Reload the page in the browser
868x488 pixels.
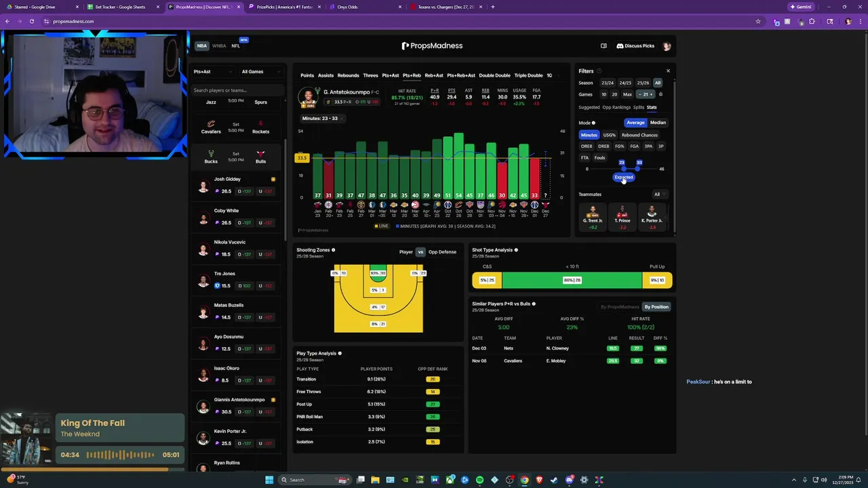click(x=31, y=21)
